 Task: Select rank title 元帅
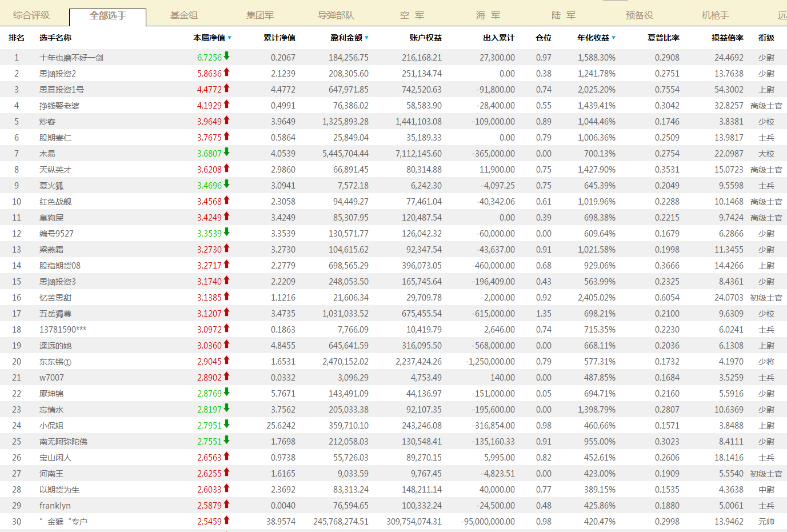coord(766,522)
